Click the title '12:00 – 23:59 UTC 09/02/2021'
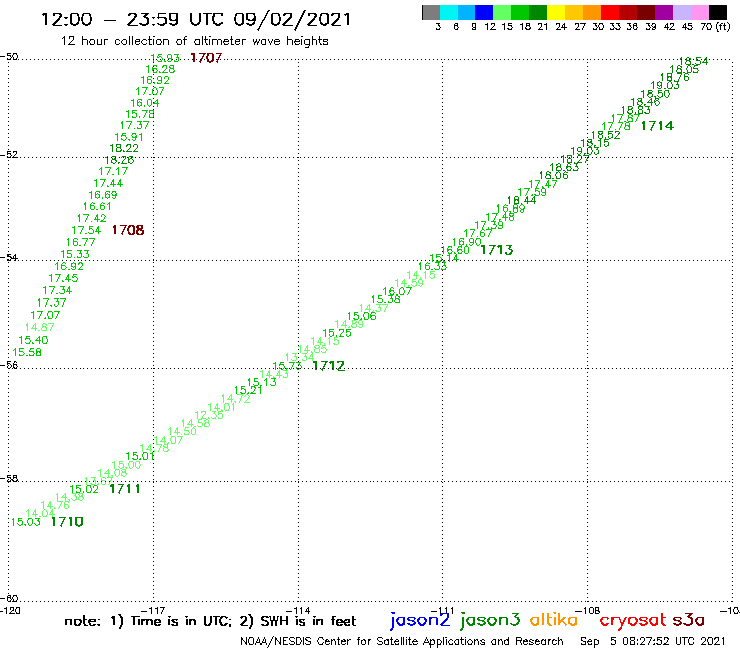This screenshot has height=650, width=740. [196, 19]
